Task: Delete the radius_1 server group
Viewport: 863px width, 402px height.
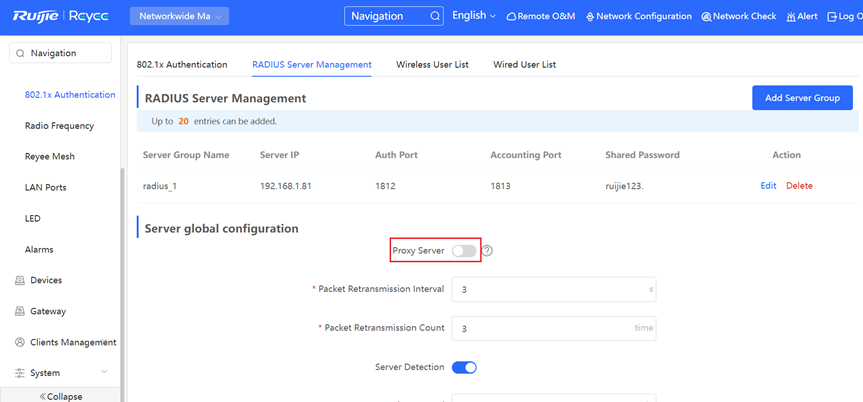Action: click(x=799, y=186)
